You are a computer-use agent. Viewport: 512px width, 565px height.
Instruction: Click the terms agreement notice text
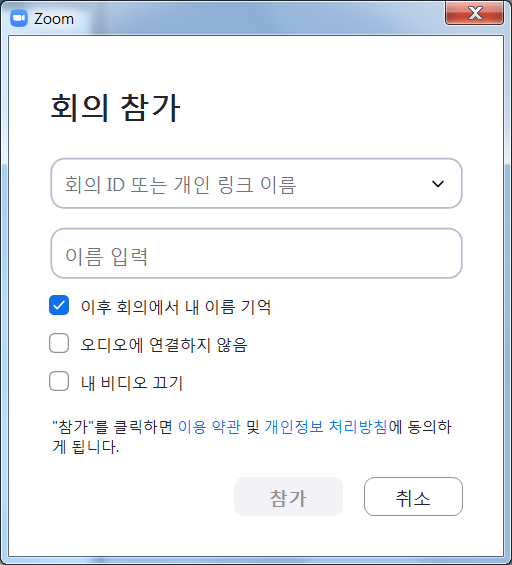point(252,437)
